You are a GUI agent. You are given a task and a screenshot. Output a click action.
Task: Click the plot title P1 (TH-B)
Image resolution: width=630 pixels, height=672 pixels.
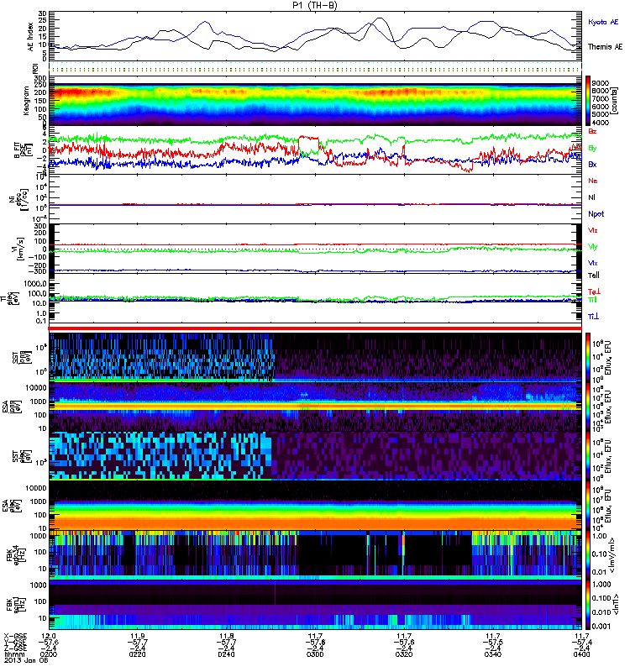(x=315, y=5)
